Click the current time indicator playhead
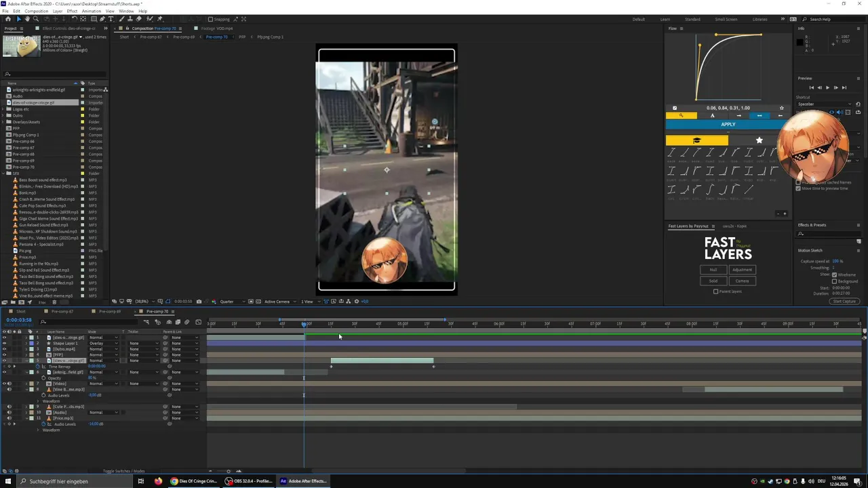Screen dimensions: 868x488 [304, 324]
